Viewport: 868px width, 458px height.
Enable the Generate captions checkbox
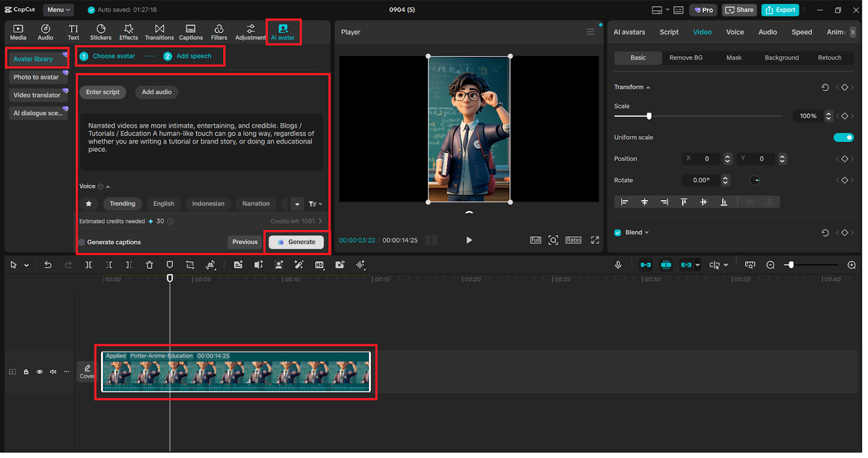82,243
